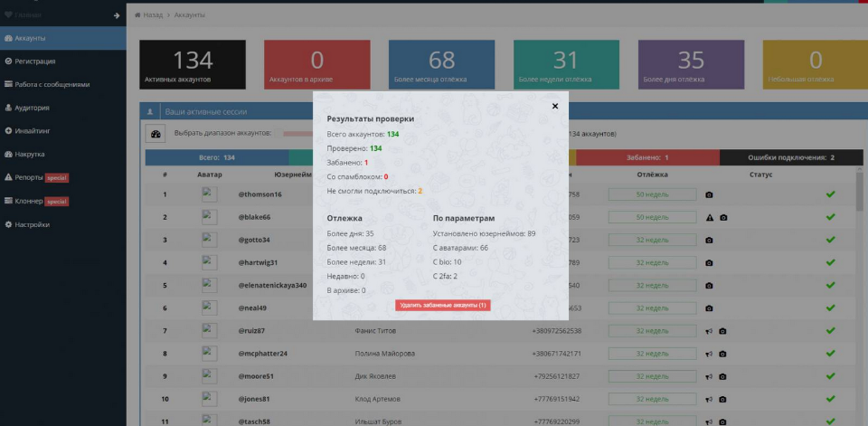
Task: Click the @thomson16 username link
Action: (260, 194)
